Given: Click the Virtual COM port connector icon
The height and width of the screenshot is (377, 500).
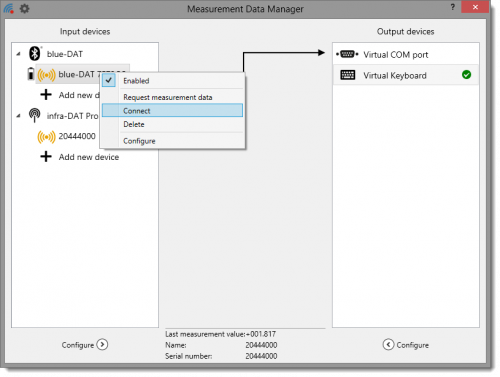Looking at the screenshot, I should tap(347, 54).
